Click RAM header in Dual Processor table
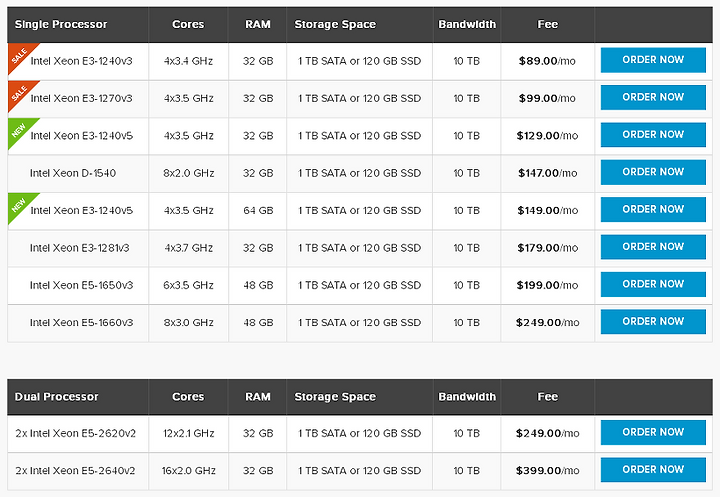This screenshot has width=720, height=497. (x=258, y=397)
